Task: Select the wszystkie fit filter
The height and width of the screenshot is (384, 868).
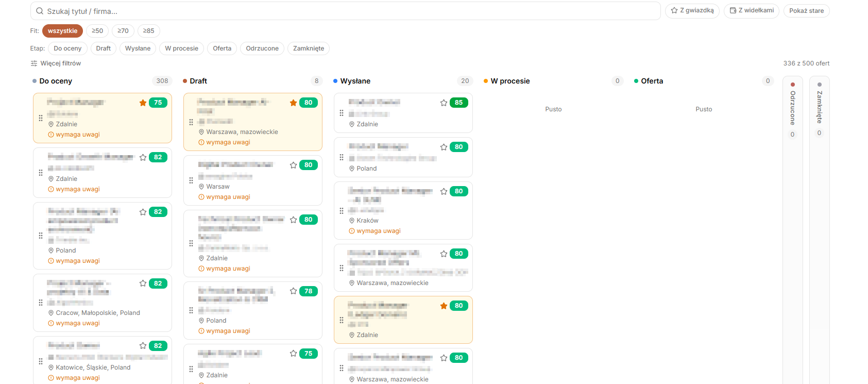Action: [x=62, y=31]
